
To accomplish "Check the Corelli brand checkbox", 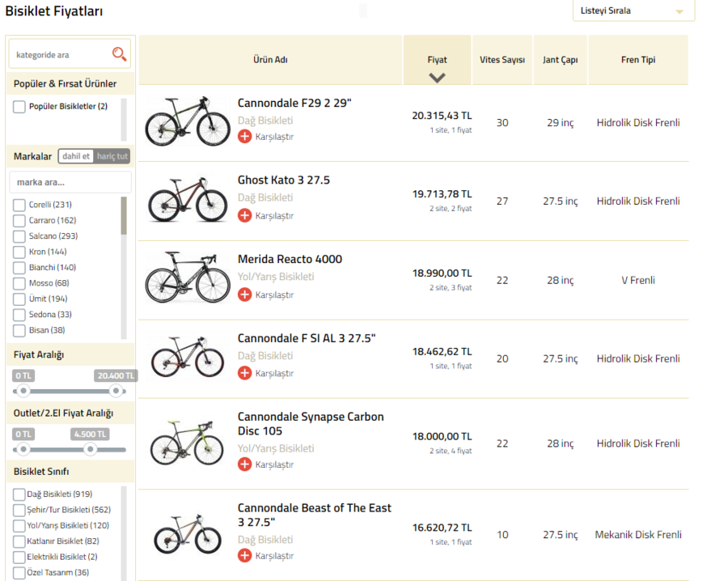I will pos(19,205).
